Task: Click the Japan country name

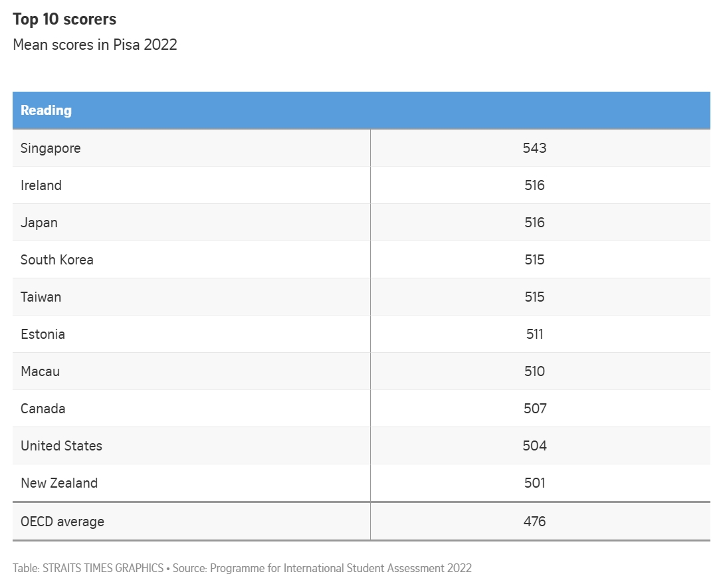Action: pos(39,223)
